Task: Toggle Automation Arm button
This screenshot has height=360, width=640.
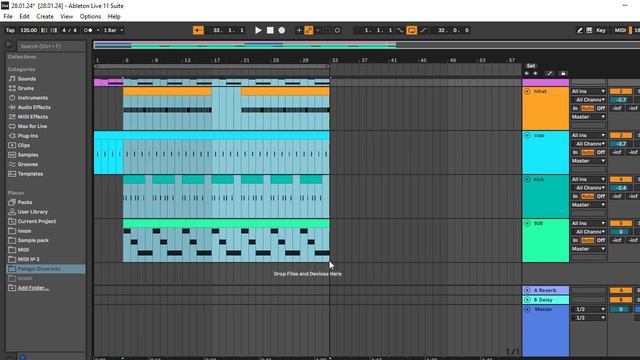Action: (x=309, y=30)
